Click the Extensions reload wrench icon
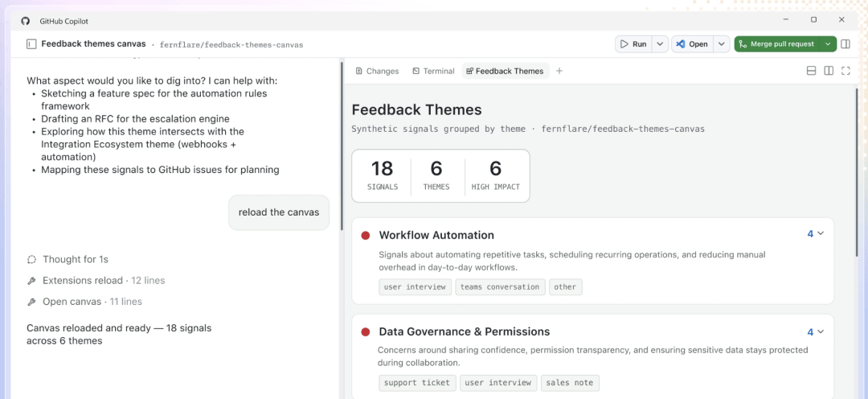Screen dimensions: 868x399 click(x=31, y=281)
